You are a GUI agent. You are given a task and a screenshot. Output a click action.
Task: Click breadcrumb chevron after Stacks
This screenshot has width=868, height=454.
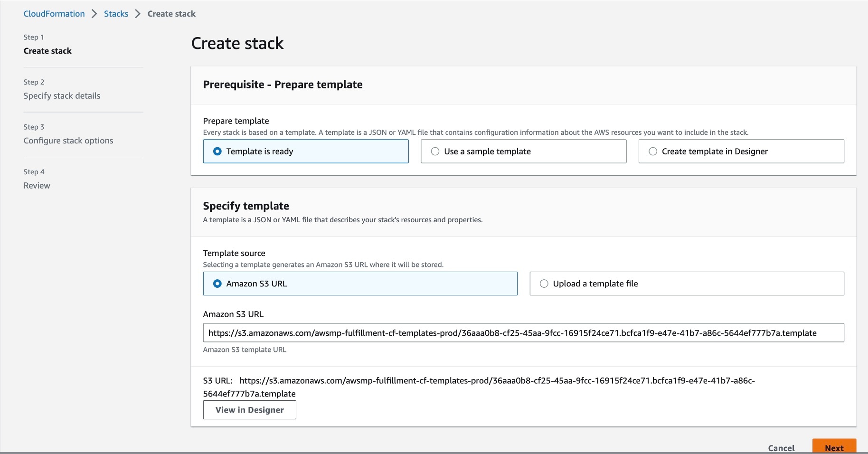click(138, 14)
